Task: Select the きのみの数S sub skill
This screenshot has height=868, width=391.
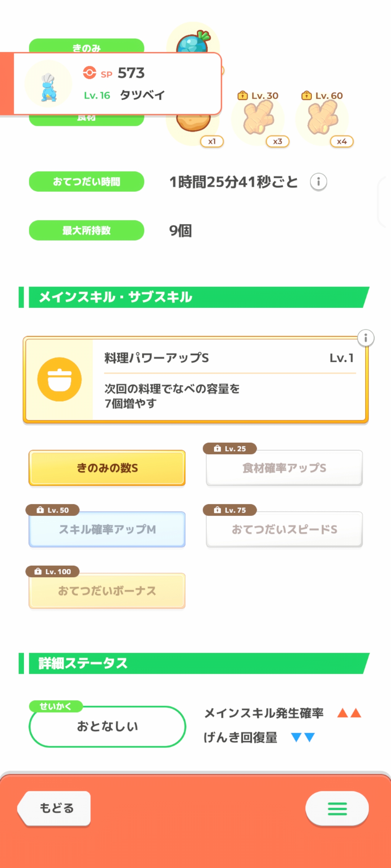Action: click(107, 468)
